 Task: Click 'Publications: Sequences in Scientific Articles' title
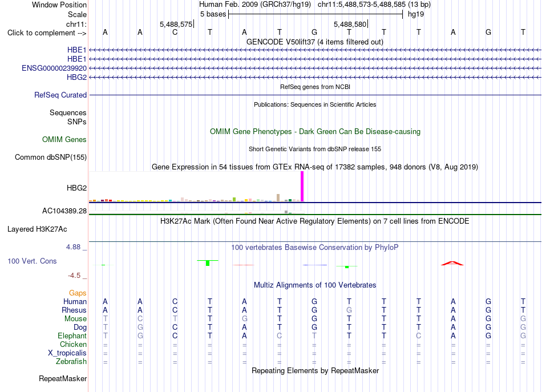click(x=315, y=104)
